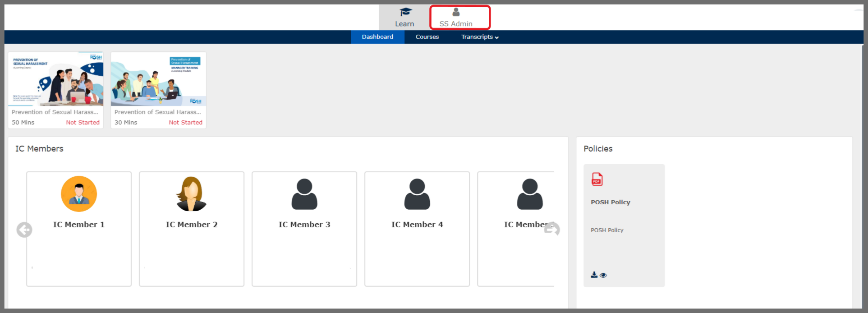The height and width of the screenshot is (313, 868).
Task: Click IC Member 4 silhouette avatar
Action: [x=417, y=194]
